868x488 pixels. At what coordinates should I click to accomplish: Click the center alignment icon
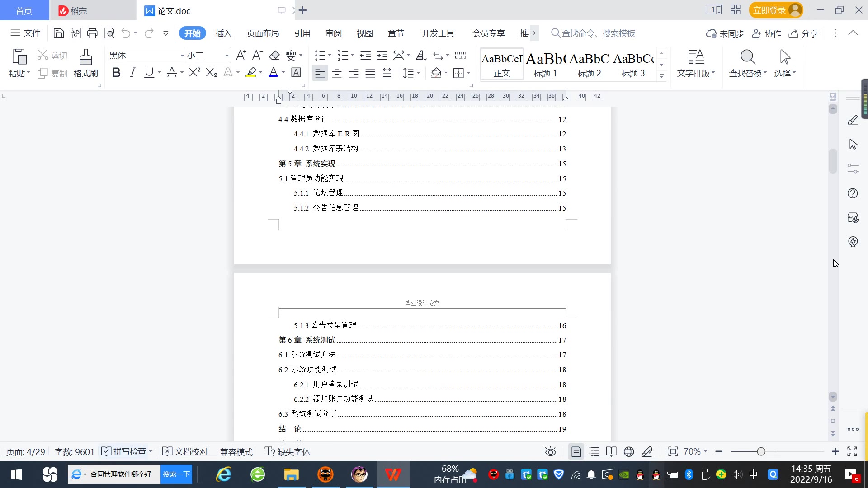(x=337, y=73)
